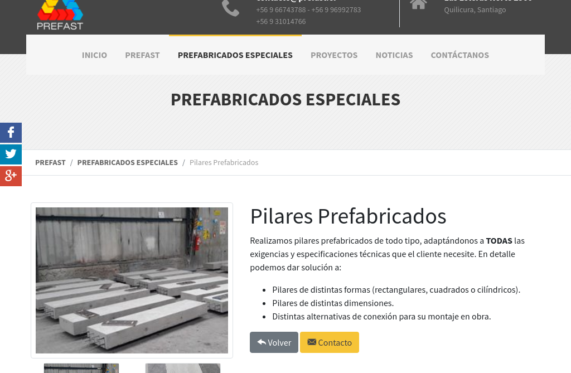Click the bullet about 'Distintas alternativas de conexión'

(x=381, y=317)
